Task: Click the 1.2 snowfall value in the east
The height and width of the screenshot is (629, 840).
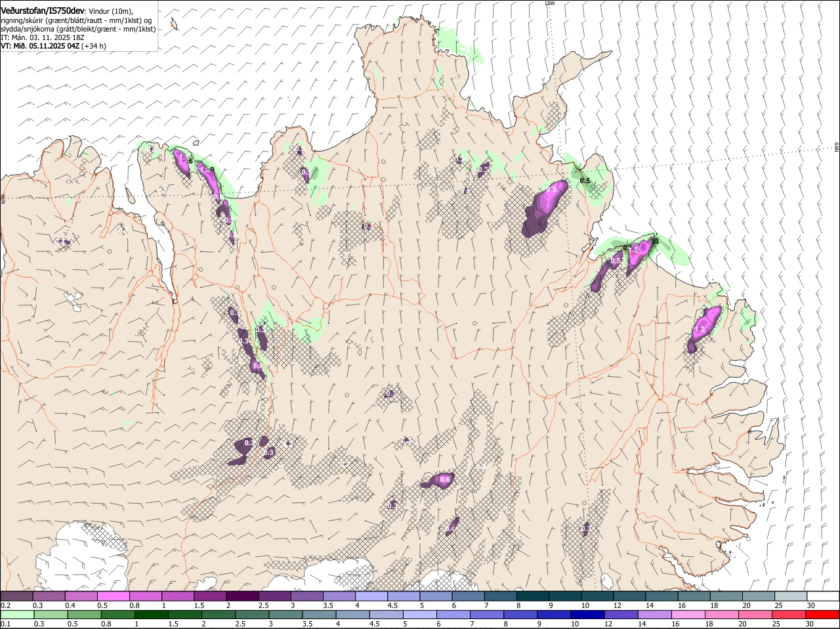Action: coord(700,330)
